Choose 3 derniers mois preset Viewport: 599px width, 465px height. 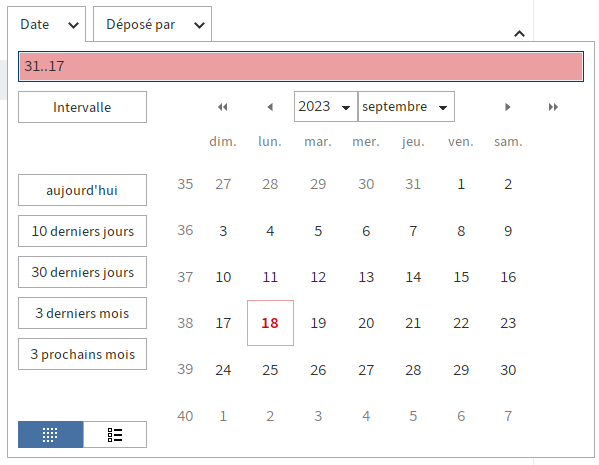[x=82, y=313]
